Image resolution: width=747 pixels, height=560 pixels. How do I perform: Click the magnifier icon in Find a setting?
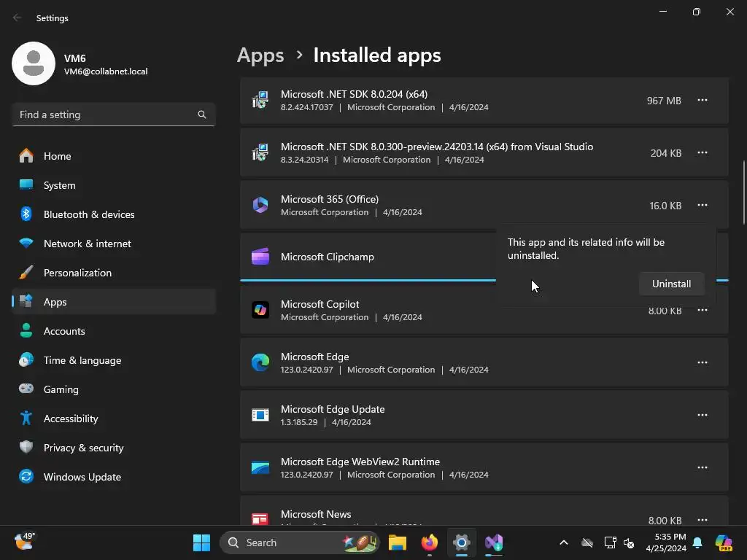202,114
